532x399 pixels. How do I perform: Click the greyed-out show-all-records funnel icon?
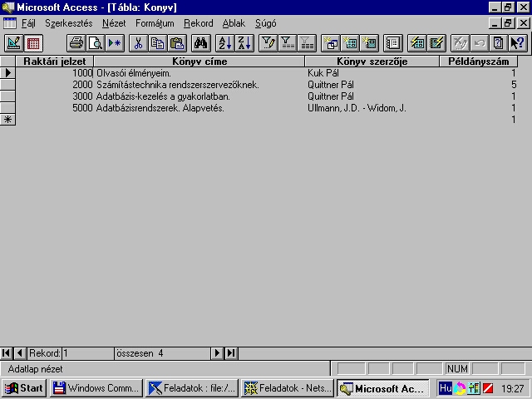(x=307, y=43)
